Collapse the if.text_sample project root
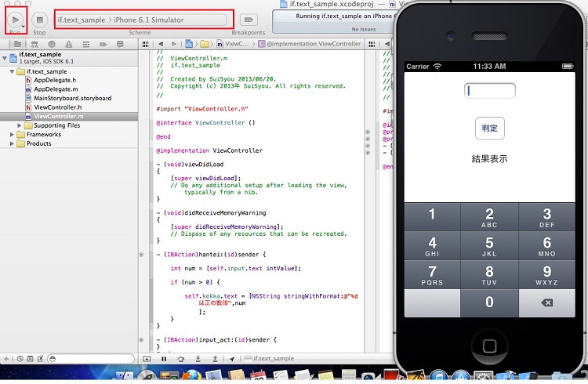The width and height of the screenshot is (588, 384). click(x=5, y=58)
